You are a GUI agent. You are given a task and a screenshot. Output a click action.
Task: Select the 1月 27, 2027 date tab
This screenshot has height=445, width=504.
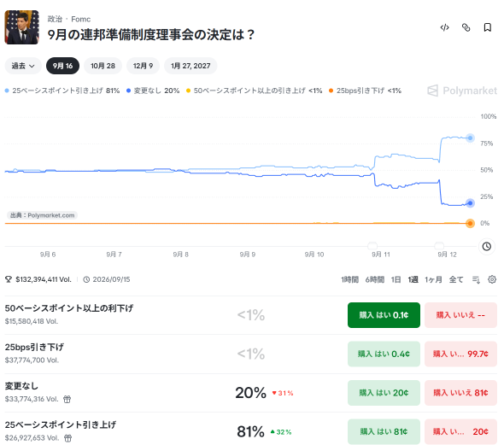pyautogui.click(x=190, y=66)
